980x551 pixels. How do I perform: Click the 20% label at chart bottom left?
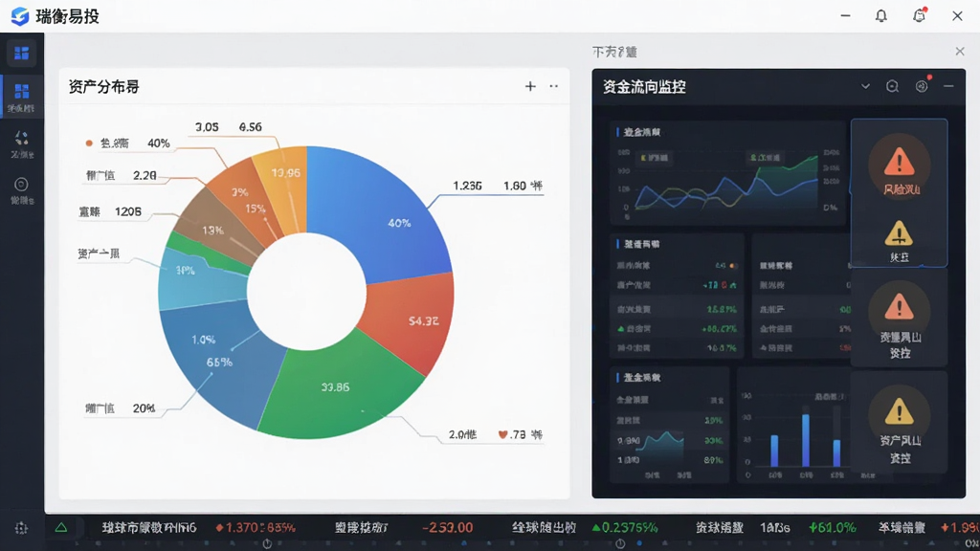click(144, 408)
